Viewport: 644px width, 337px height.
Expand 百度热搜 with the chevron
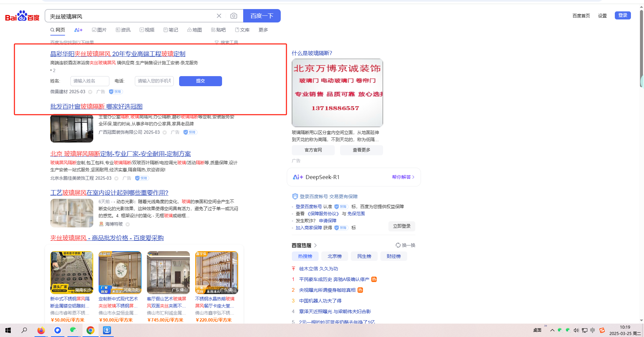[315, 245]
